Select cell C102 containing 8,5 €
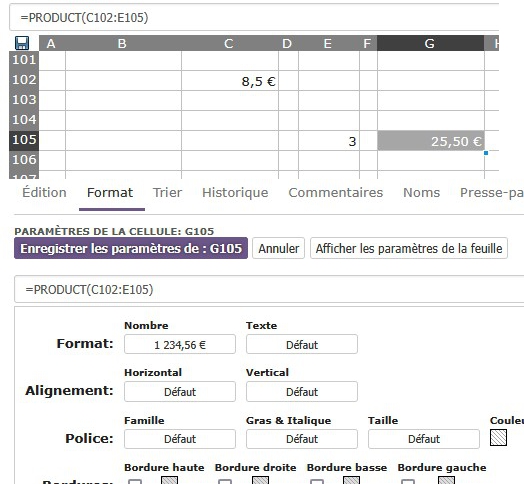This screenshot has height=484, width=524. pos(230,81)
